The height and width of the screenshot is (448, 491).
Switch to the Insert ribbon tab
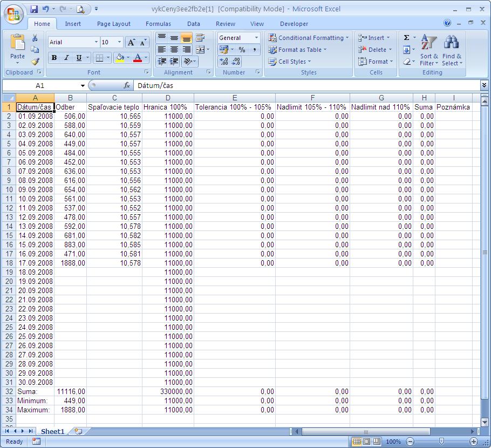(73, 24)
